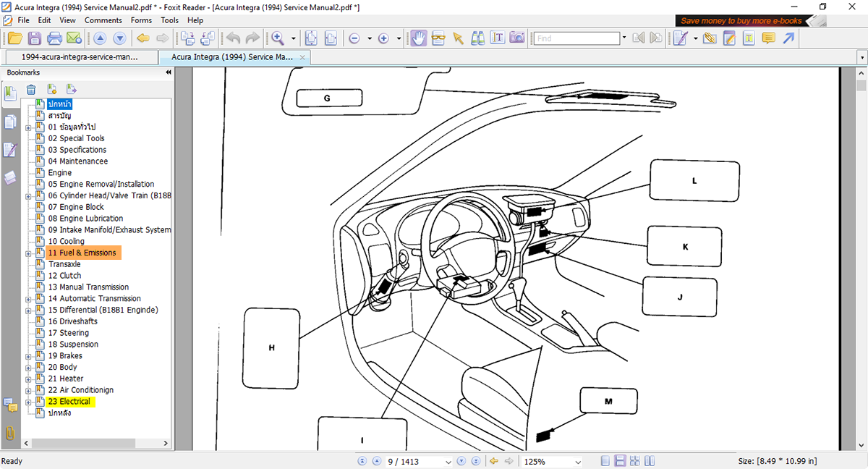868x469 pixels.
Task: Switch to 1994-acura-integra-service-man tab
Action: [79, 56]
